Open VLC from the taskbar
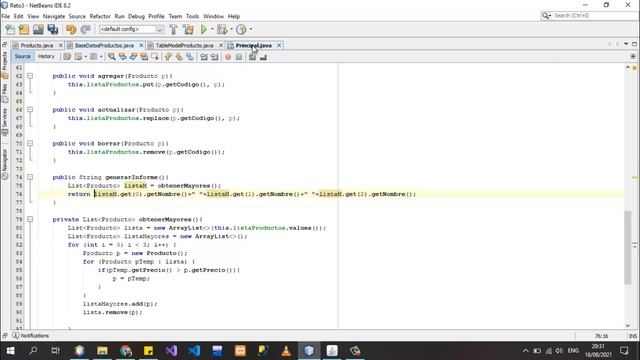Image resolution: width=640 pixels, height=360 pixels. click(x=286, y=351)
